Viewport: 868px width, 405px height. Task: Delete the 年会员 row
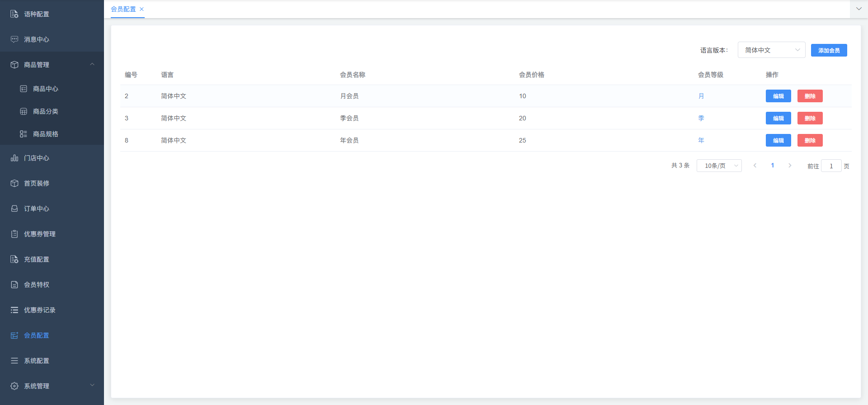coord(810,140)
